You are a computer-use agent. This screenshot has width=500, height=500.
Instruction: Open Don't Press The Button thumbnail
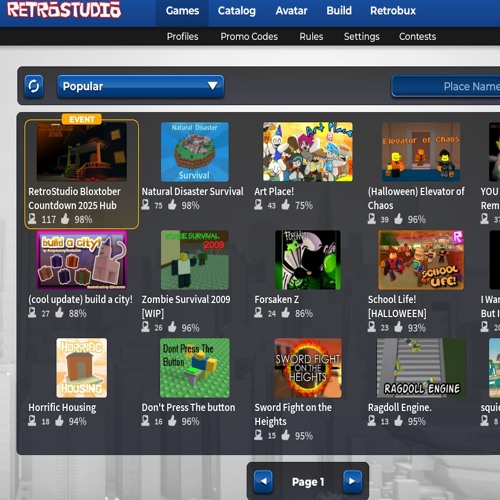point(195,368)
